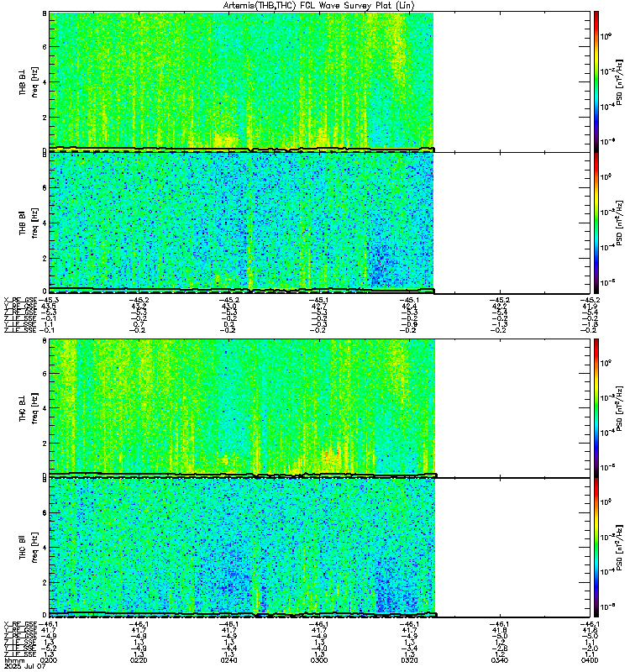630x672 pixels.
Task: Click the '2' frequency tick of THC B∥ panel
Action: (x=45, y=582)
